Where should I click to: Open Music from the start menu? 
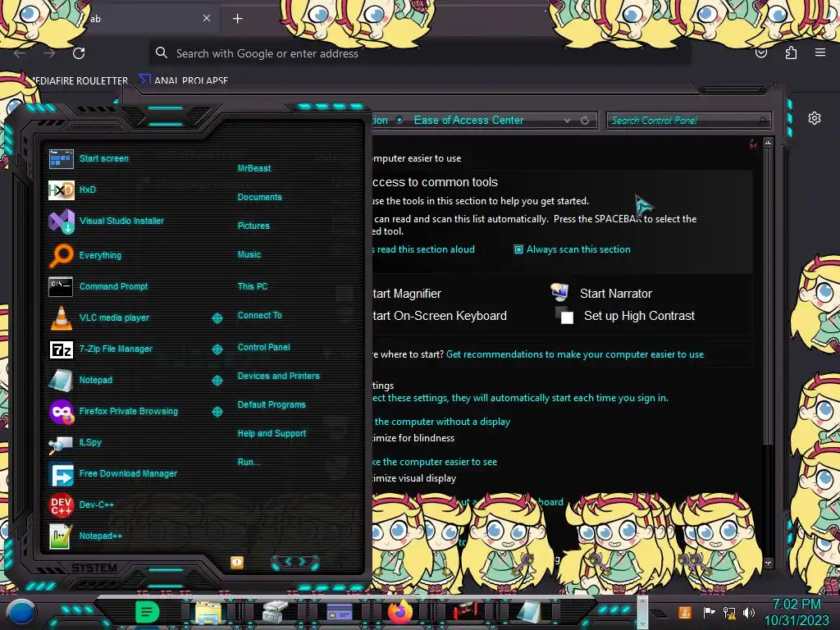tap(249, 254)
